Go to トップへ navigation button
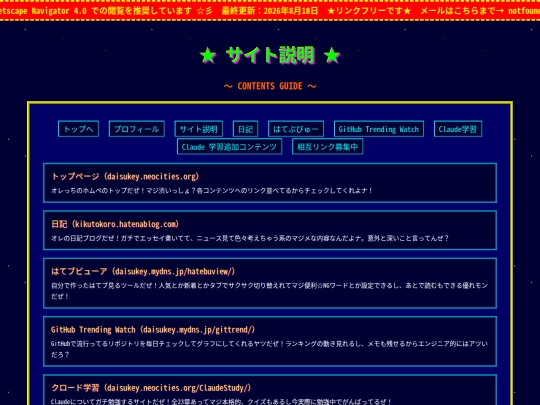The image size is (540, 405). 79,129
